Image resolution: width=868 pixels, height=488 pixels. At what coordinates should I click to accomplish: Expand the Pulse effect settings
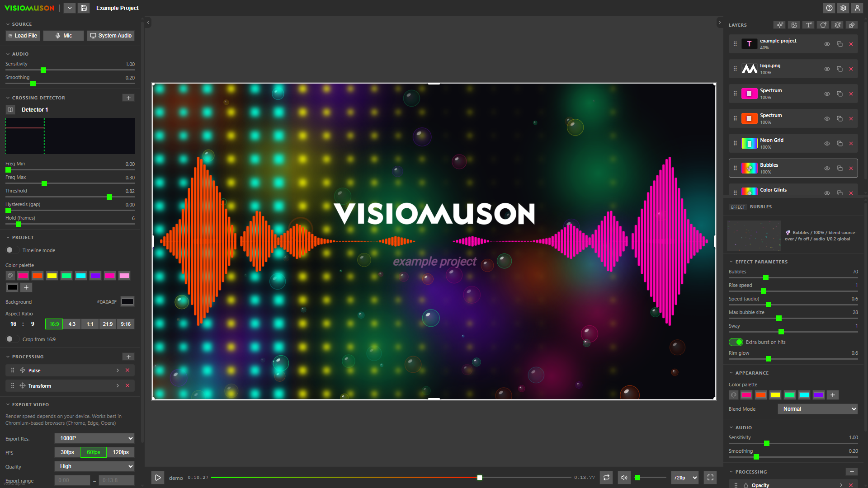coord(118,371)
